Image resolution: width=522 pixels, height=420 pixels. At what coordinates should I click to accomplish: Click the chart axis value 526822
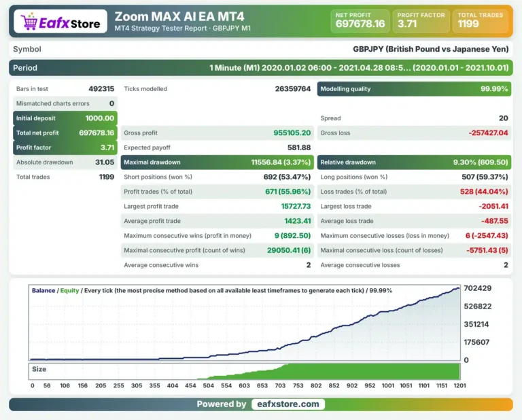(477, 307)
